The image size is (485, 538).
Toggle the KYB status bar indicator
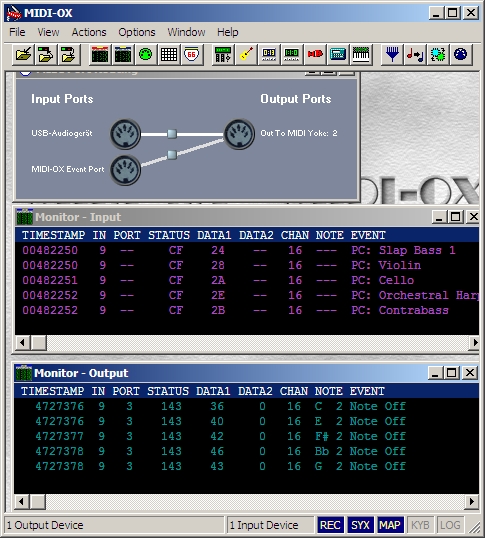[x=420, y=525]
